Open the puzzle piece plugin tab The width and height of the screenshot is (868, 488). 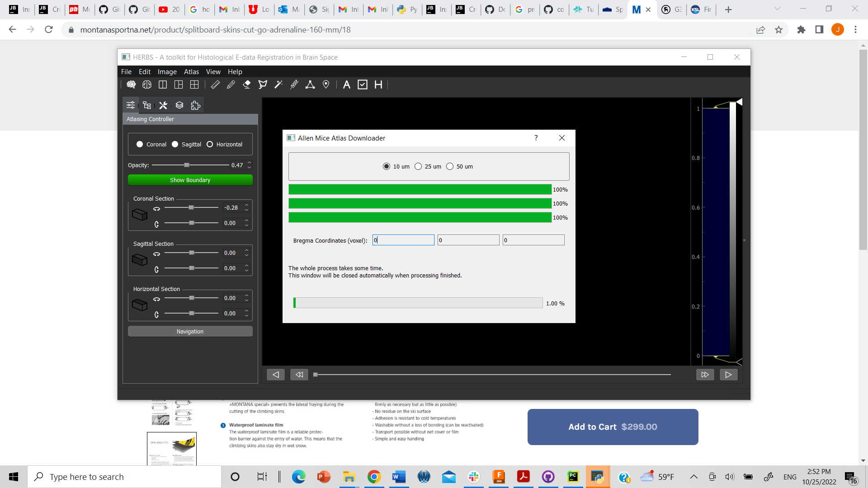195,105
